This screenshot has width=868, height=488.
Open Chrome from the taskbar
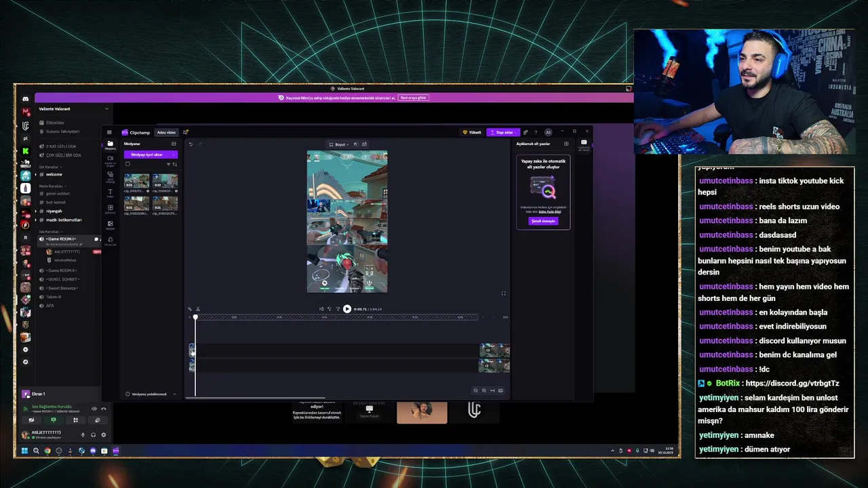47,451
